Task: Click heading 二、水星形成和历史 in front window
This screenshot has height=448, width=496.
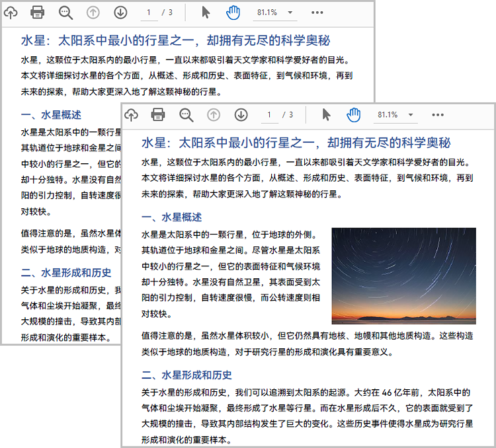Action: click(x=186, y=375)
